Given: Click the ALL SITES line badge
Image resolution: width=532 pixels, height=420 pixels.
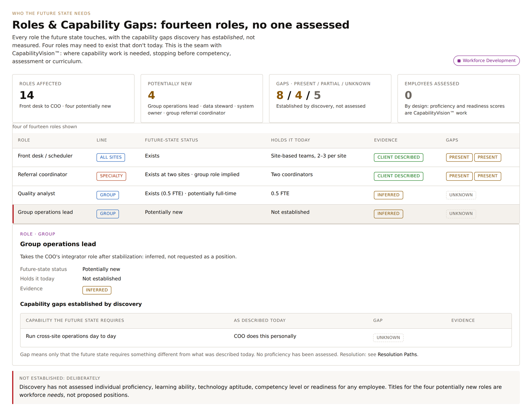Looking at the screenshot, I should pyautogui.click(x=111, y=157).
